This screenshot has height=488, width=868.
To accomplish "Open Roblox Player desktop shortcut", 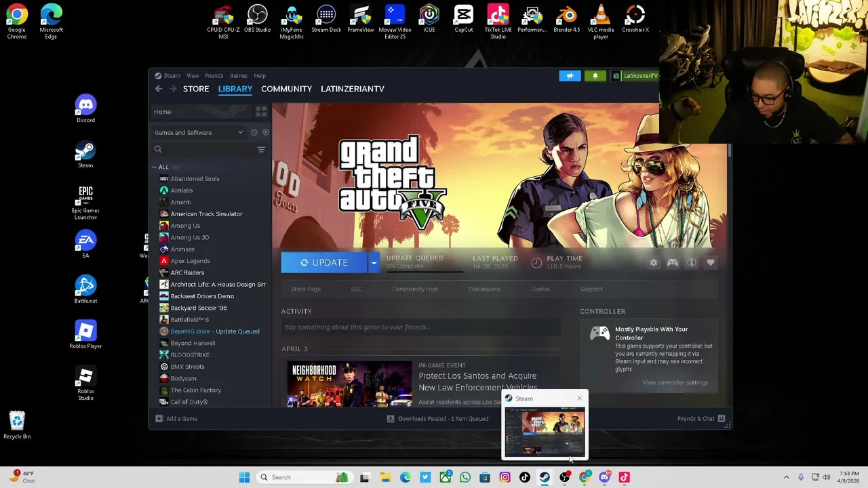I will [x=85, y=335].
